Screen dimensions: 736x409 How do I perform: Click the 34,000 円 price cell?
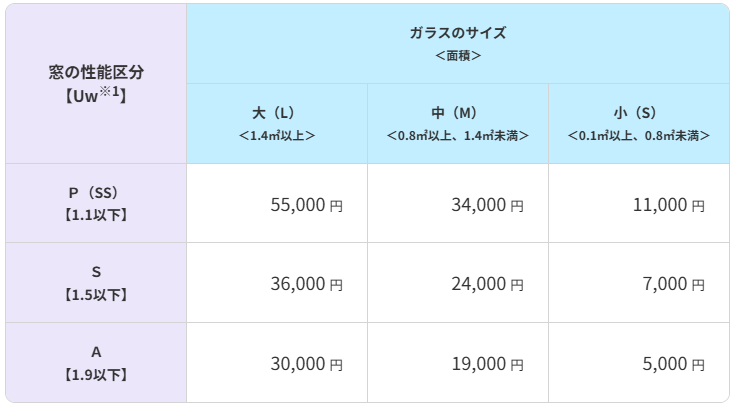coord(487,204)
